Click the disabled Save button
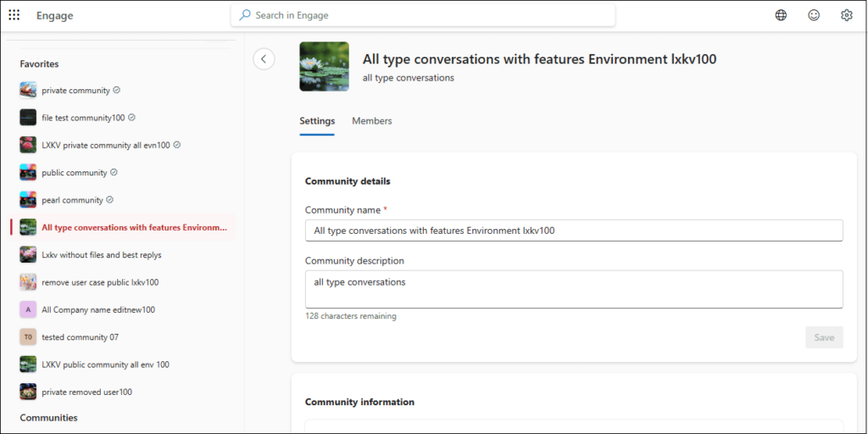868x434 pixels. (824, 337)
